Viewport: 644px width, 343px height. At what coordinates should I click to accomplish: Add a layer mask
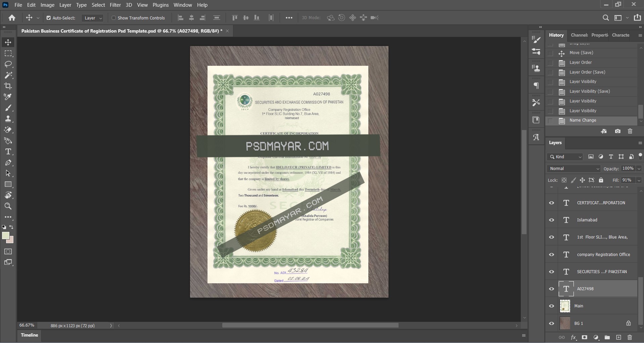[585, 337]
